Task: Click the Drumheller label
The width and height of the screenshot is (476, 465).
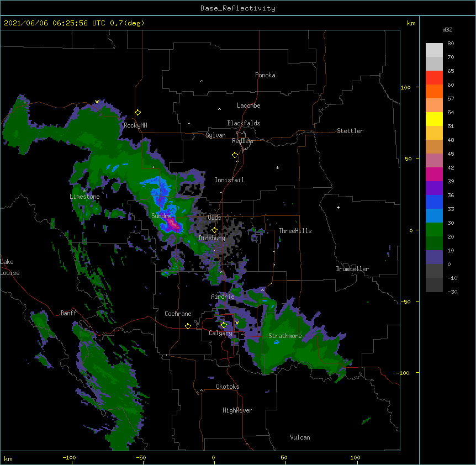Action: click(x=352, y=269)
